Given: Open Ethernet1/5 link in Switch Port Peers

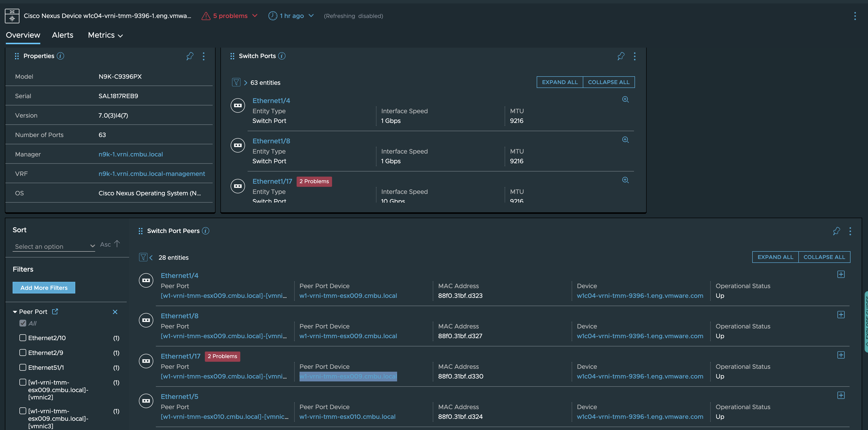Looking at the screenshot, I should 180,397.
